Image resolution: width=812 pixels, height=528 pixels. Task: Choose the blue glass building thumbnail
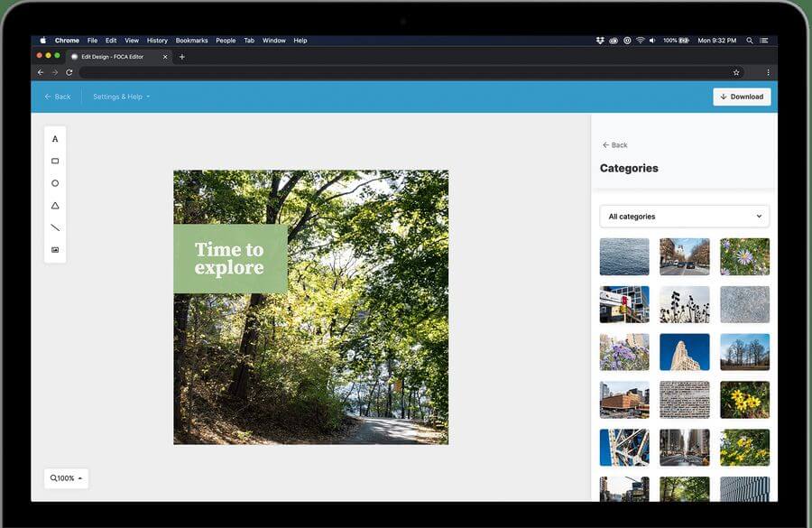[624, 304]
